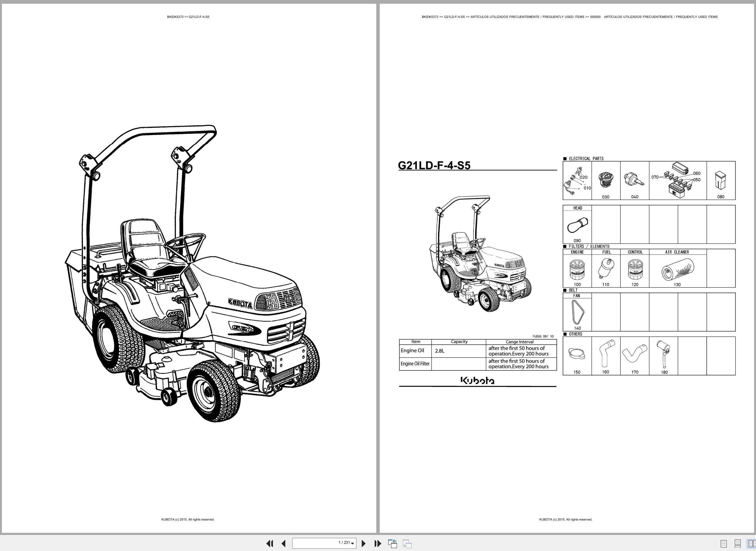Click the Kubota logo under the table
This screenshot has height=551, width=756.
477,380
